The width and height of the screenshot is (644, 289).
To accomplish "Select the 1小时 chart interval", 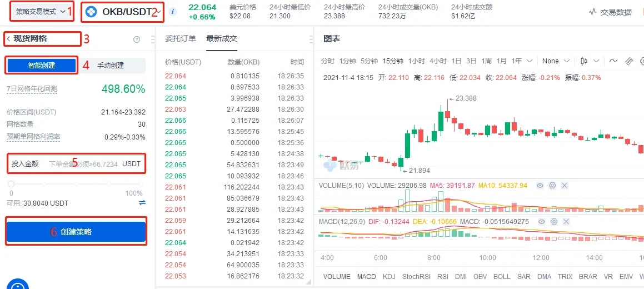I will tap(416, 61).
